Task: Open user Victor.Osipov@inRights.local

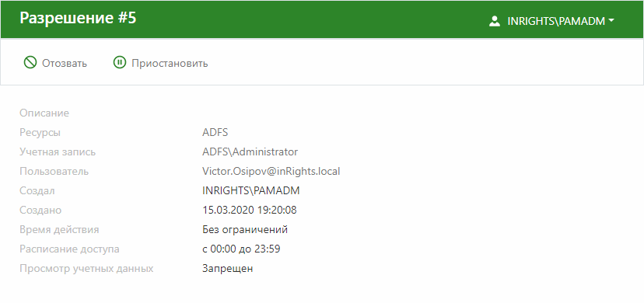Action: pyautogui.click(x=271, y=171)
